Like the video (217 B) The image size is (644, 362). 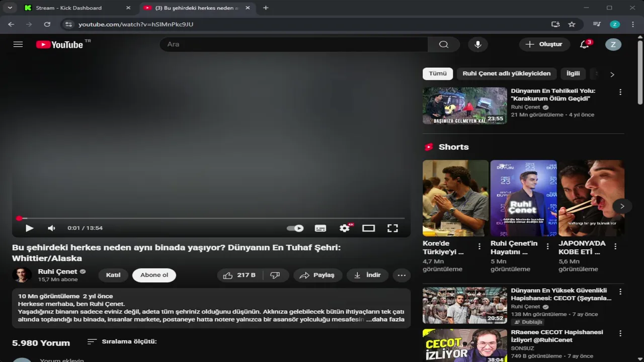(240, 275)
